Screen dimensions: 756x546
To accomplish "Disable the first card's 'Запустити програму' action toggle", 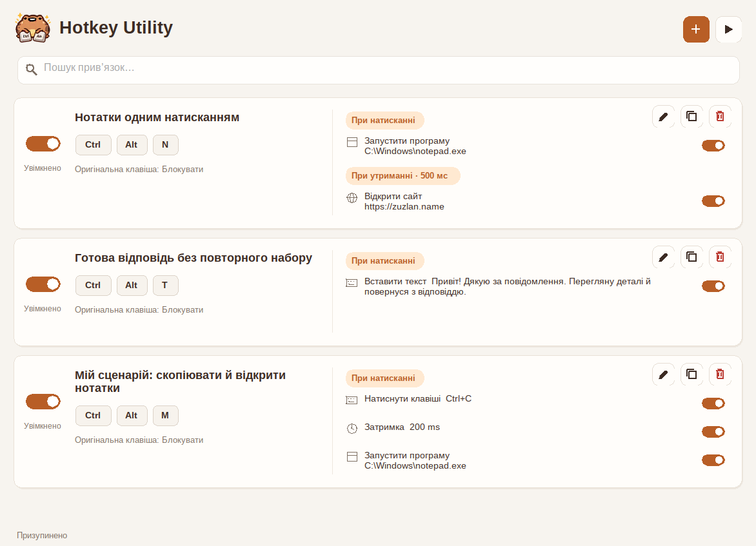I will click(x=713, y=146).
